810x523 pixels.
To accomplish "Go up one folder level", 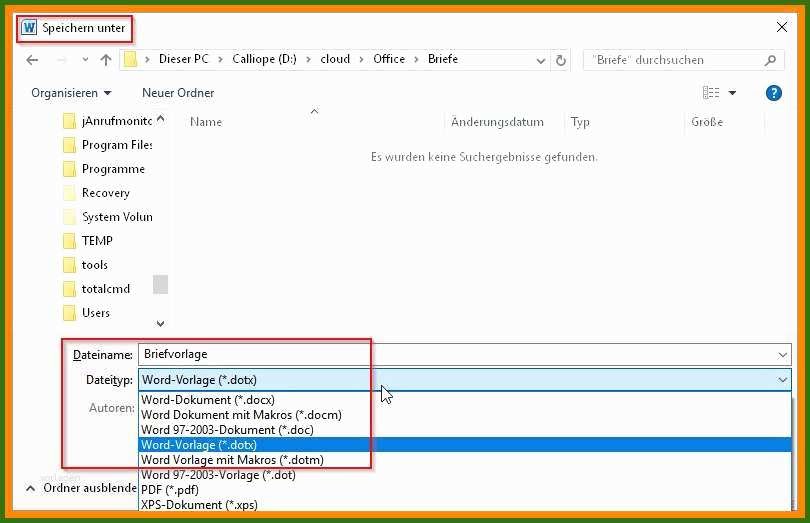I will (x=106, y=60).
